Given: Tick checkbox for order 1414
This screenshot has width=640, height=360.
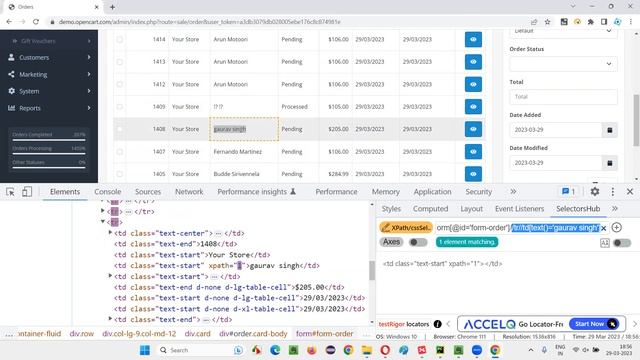Looking at the screenshot, I should click(x=120, y=40).
